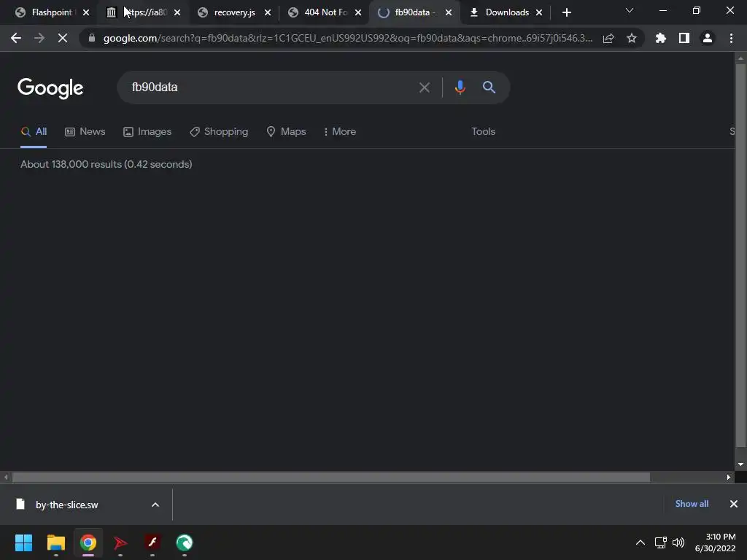This screenshot has height=560, width=747.
Task: Expand the More search filters
Action: coord(340,132)
